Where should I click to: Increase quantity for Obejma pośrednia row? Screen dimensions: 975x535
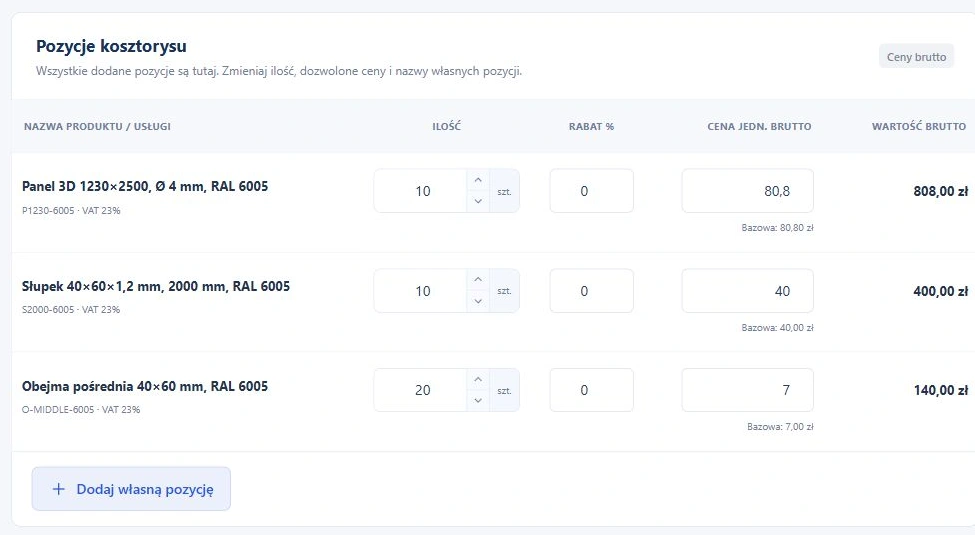pos(478,379)
